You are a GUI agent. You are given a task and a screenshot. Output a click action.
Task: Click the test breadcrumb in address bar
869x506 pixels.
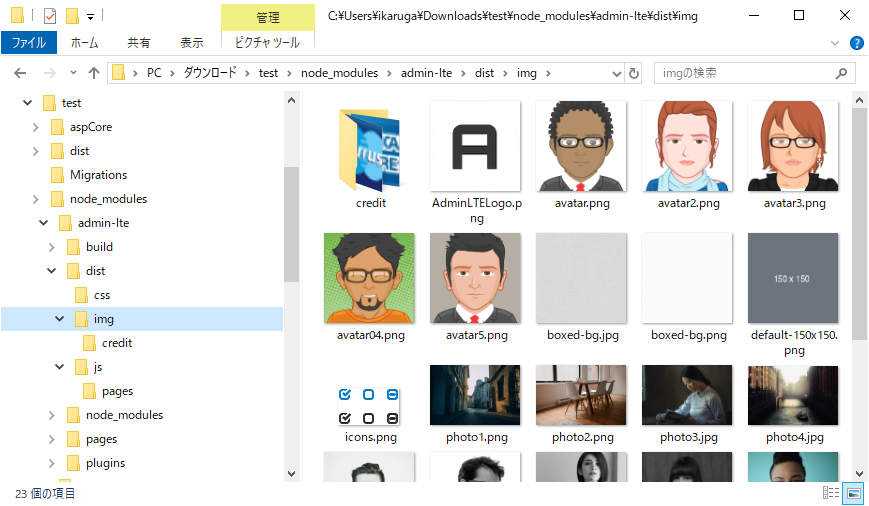pos(268,73)
